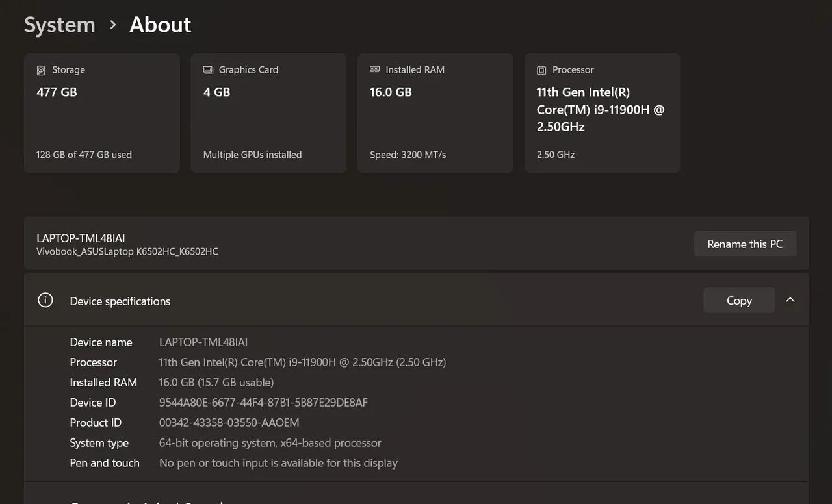
Task: Select the Graphics Card card showing 4 GB
Action: 268,112
